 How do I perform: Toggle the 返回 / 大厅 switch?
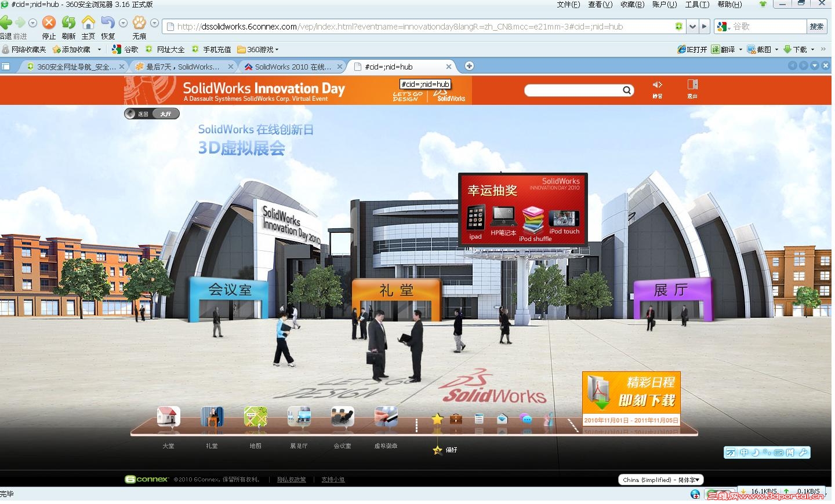(x=152, y=114)
